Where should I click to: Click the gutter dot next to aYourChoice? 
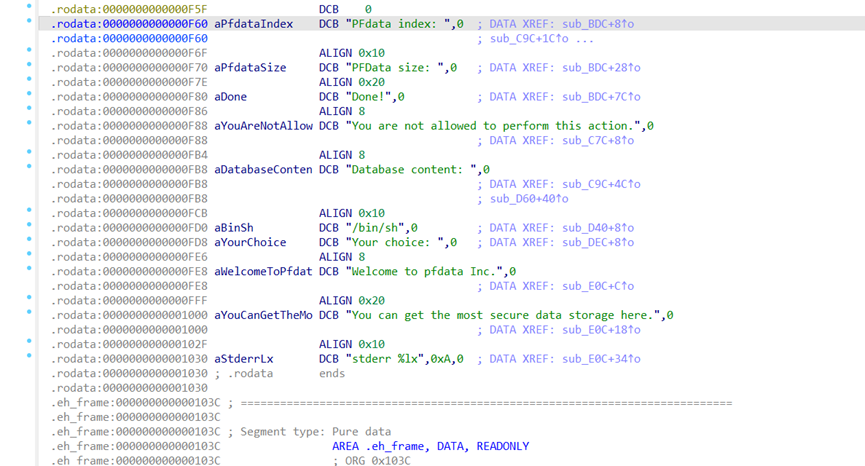click(30, 243)
